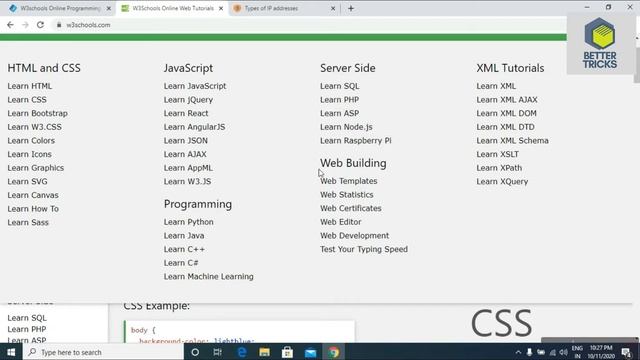Image resolution: width=640 pixels, height=360 pixels.
Task: Click the padlock icon in address bar
Action: (x=59, y=25)
